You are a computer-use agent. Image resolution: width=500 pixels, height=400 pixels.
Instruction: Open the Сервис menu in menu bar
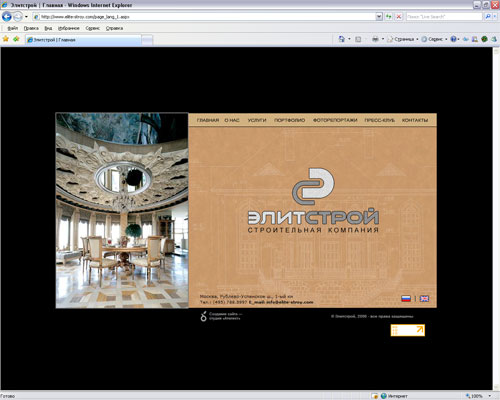click(92, 28)
